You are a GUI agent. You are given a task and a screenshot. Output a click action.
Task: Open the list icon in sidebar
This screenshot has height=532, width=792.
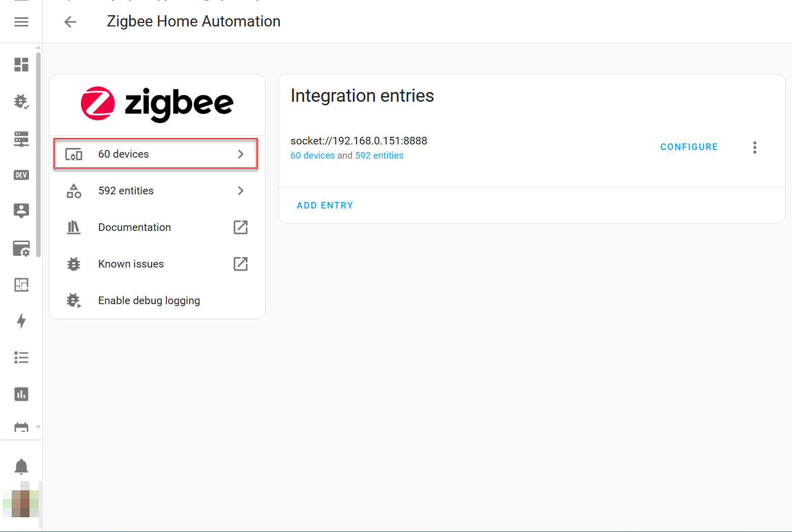(x=21, y=358)
